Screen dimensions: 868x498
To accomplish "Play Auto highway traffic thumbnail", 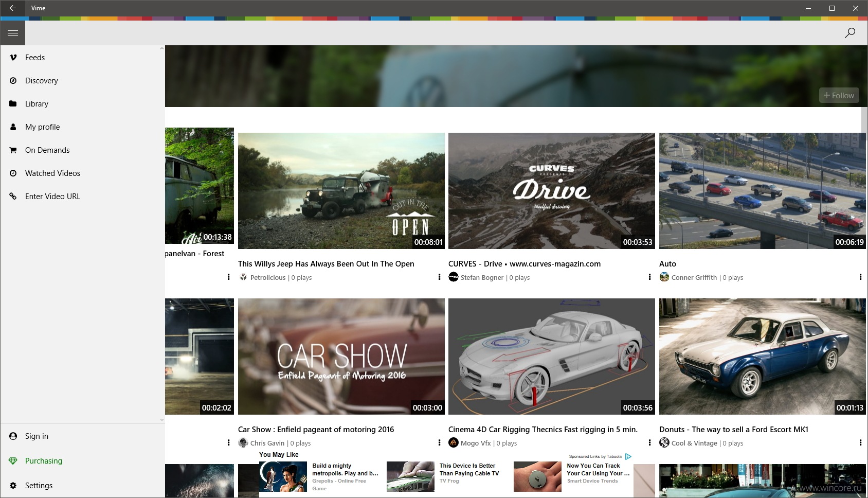I will tap(763, 191).
